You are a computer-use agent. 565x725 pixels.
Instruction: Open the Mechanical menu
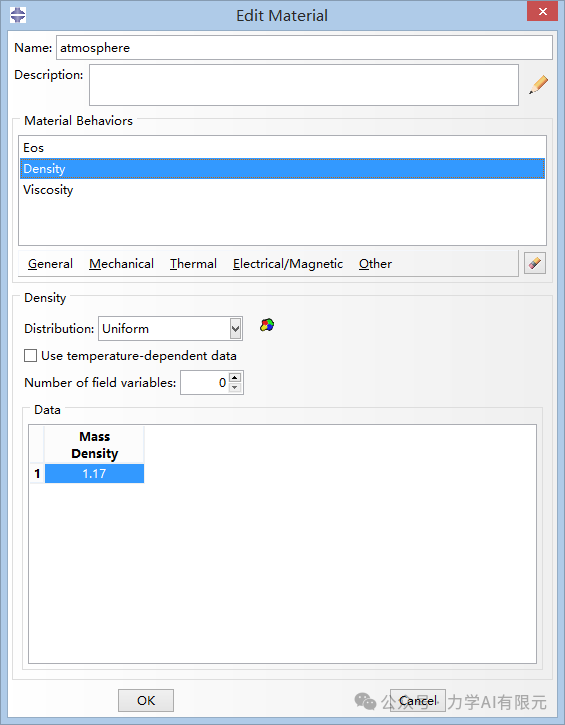[x=122, y=264]
